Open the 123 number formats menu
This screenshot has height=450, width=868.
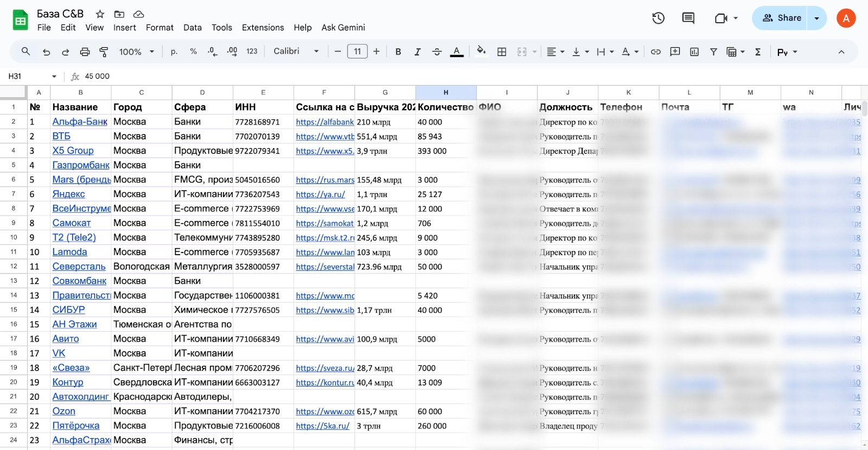(x=252, y=52)
